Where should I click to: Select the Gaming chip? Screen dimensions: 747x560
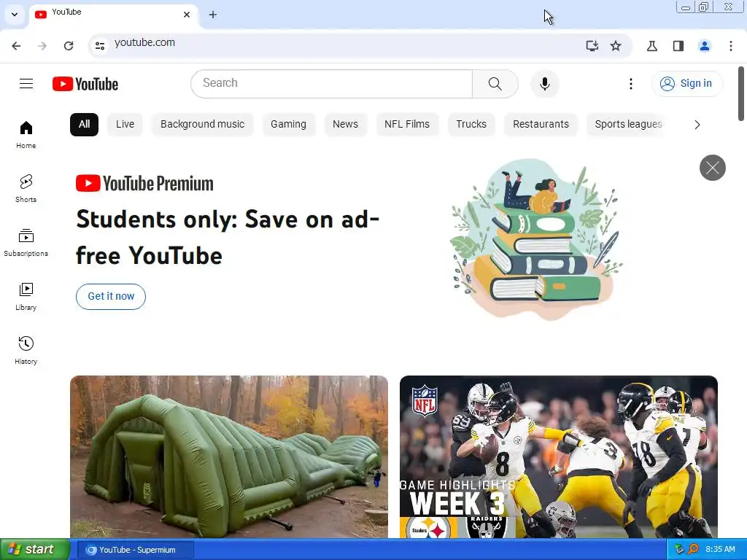(289, 124)
